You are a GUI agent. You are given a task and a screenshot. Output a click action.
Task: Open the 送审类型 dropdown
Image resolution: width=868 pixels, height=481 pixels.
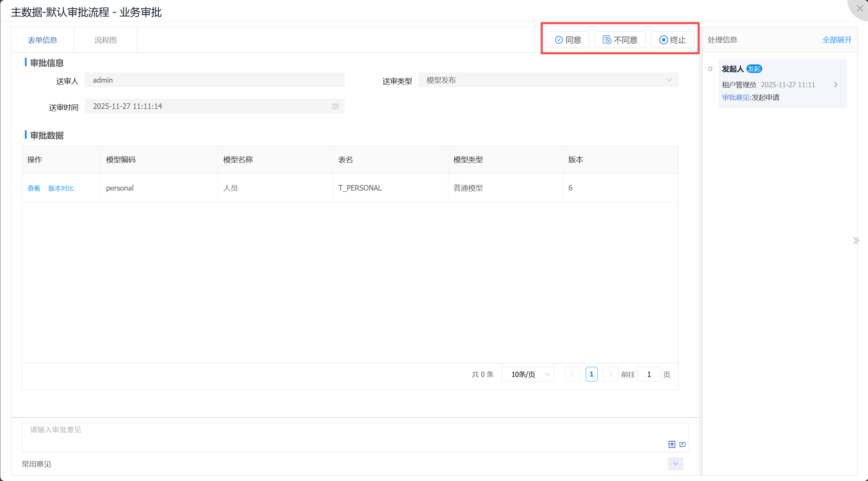click(548, 80)
